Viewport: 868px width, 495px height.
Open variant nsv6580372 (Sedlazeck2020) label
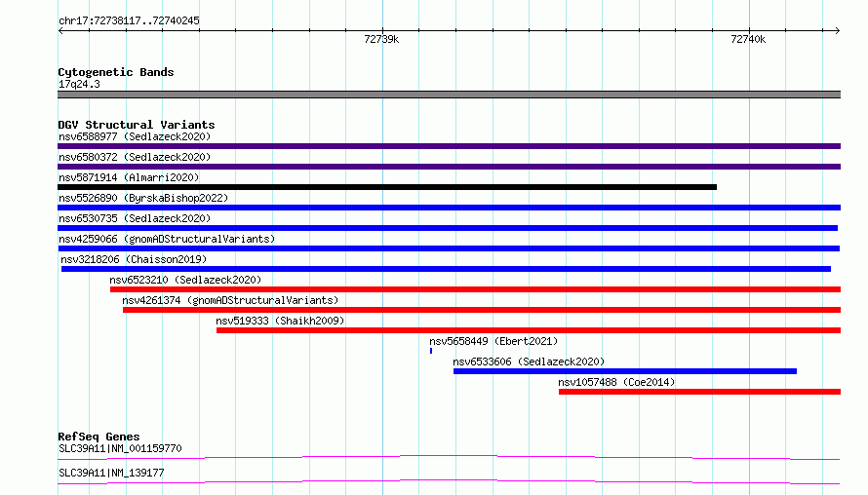[135, 157]
